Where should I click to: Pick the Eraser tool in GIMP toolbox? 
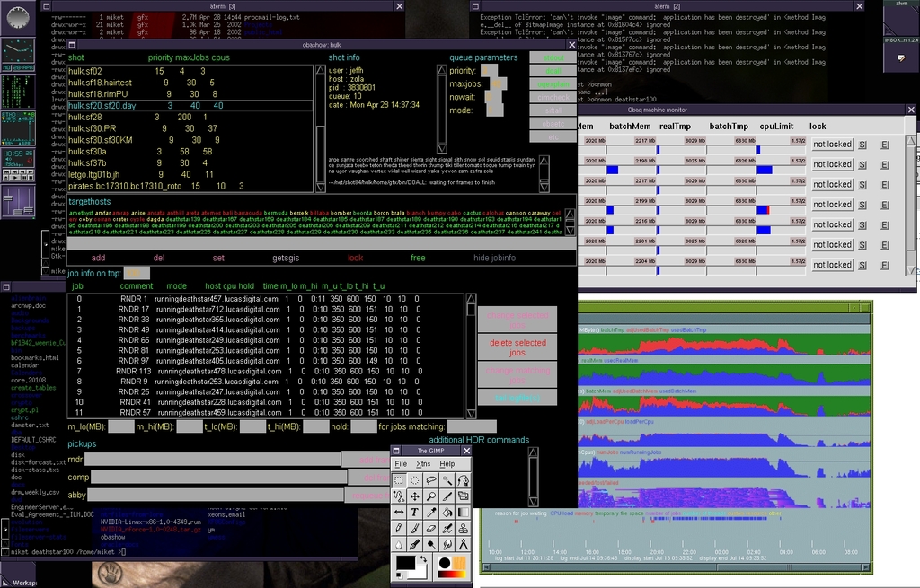pos(431,528)
